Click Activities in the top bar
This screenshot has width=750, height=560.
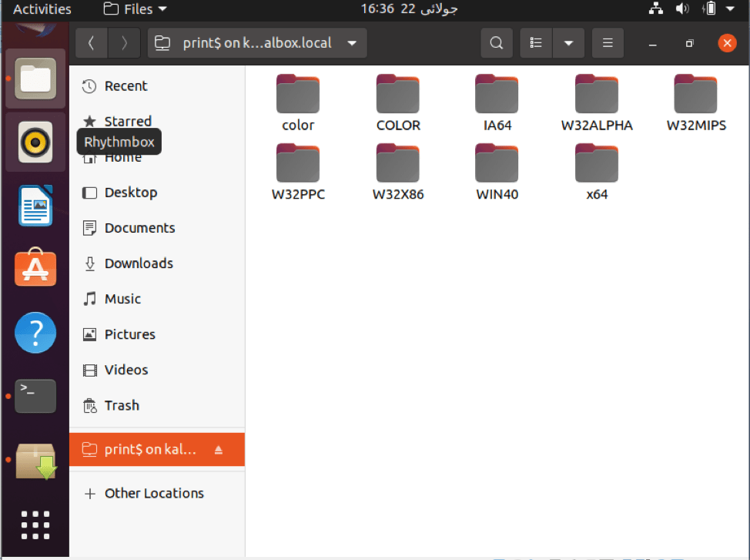click(42, 9)
